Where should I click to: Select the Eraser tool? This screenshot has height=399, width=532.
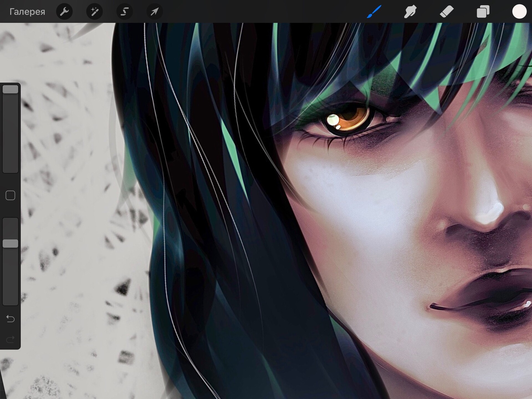click(447, 12)
